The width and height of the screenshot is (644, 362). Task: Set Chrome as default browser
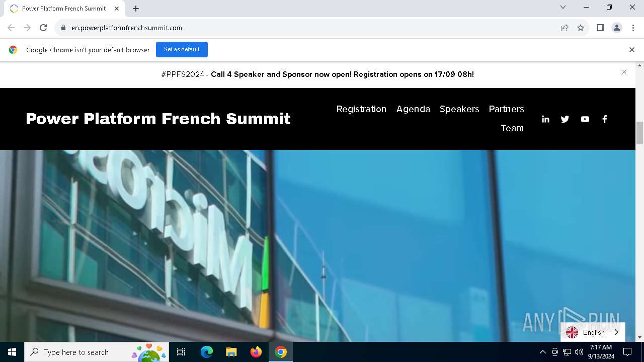(x=182, y=49)
